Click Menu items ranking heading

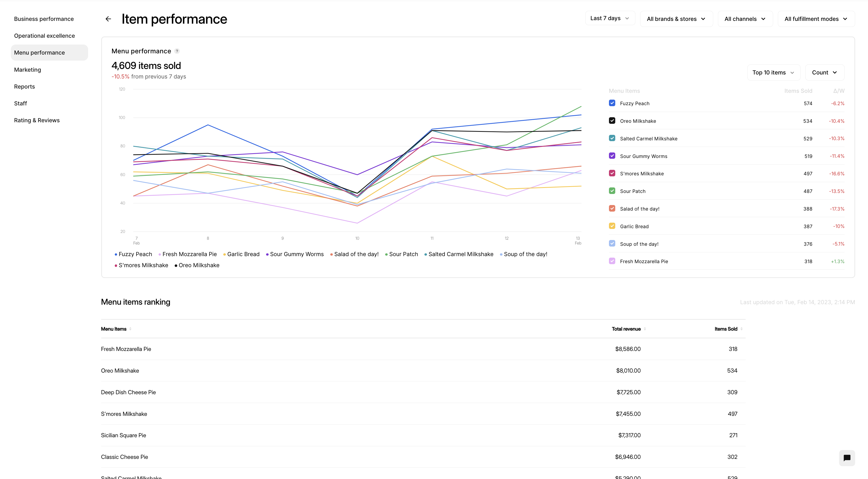pos(135,302)
